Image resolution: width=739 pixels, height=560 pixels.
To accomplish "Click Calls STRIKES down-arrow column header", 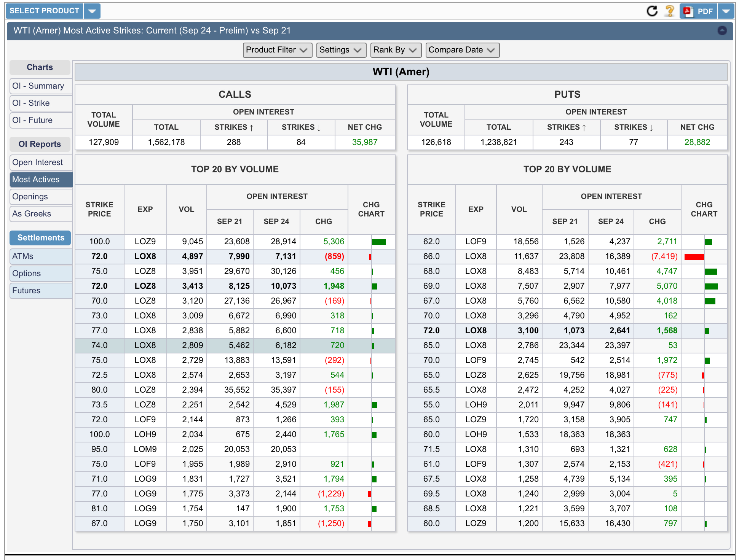I will 301,127.
